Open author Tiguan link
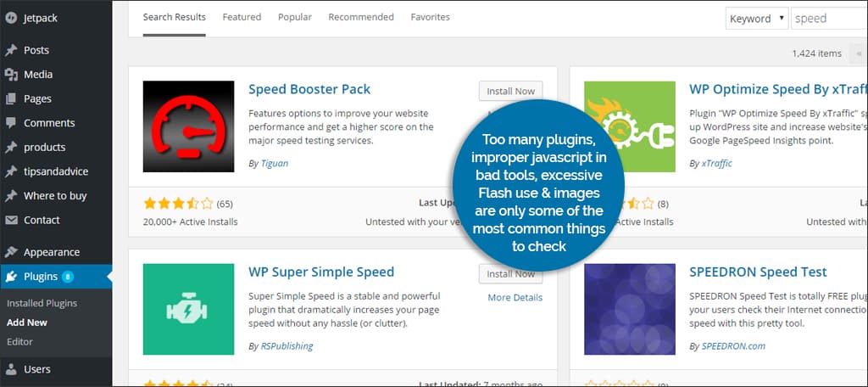This screenshot has height=387, width=868. [x=275, y=164]
